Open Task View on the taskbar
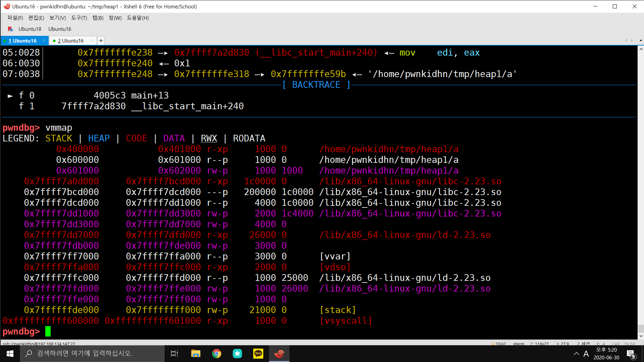The height and width of the screenshot is (362, 644). [x=174, y=354]
